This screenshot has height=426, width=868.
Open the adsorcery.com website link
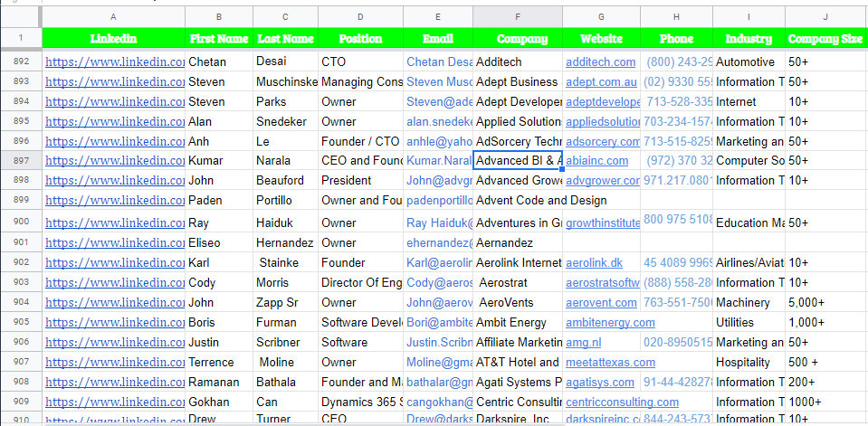(603, 141)
